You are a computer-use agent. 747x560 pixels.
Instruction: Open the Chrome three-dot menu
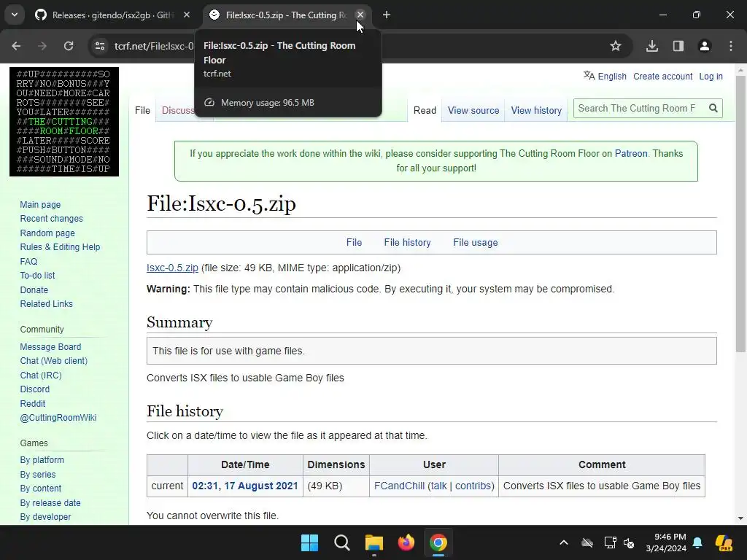(731, 46)
